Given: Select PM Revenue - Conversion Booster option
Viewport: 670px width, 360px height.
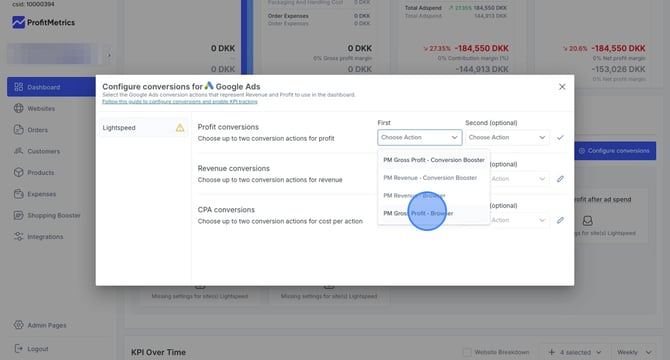Looking at the screenshot, I should coord(434,178).
